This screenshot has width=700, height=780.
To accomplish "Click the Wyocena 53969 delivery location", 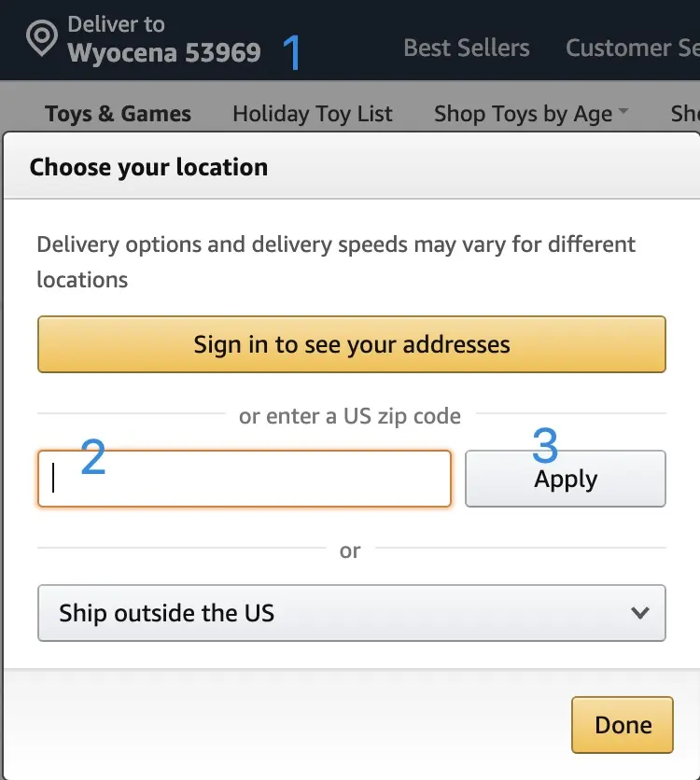I will (x=164, y=52).
